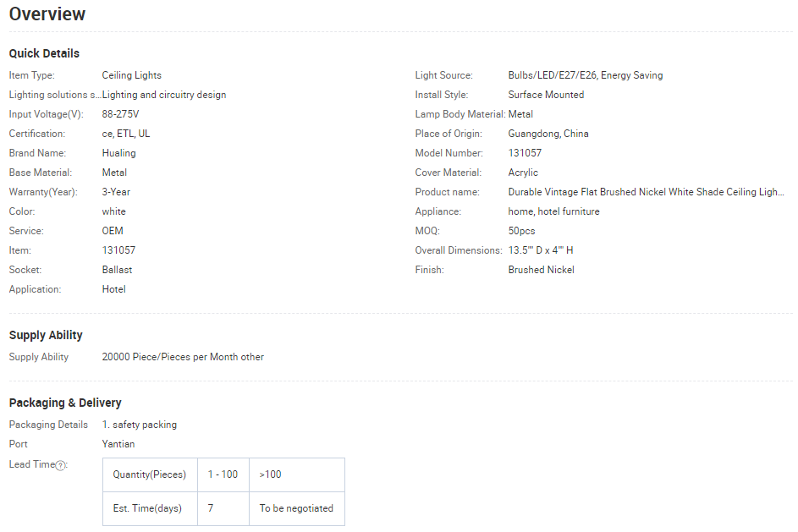This screenshot has width=798, height=532.
Task: Click the Overview heading
Action: click(x=47, y=14)
